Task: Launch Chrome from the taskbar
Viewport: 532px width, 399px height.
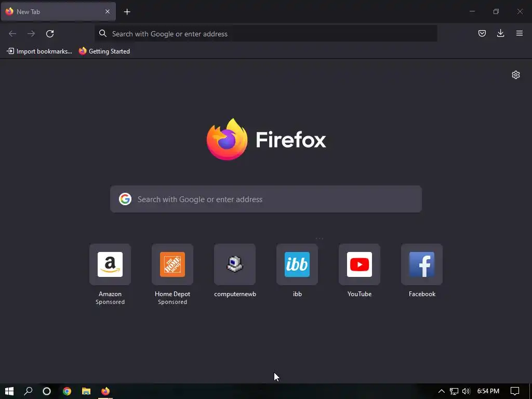Action: click(67, 391)
